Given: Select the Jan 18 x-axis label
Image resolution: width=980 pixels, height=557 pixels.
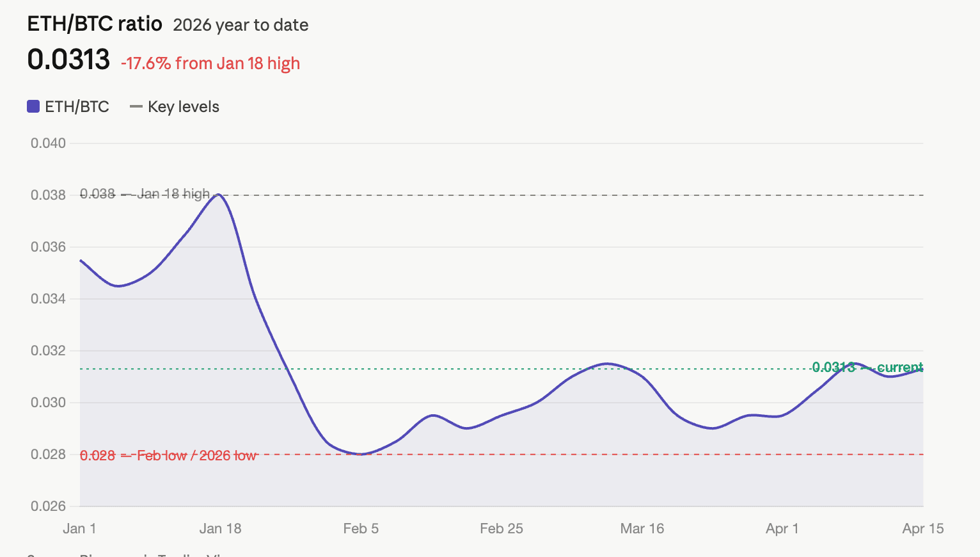Looking at the screenshot, I should tap(220, 529).
